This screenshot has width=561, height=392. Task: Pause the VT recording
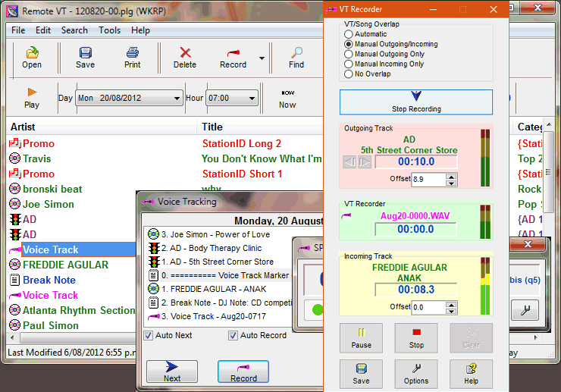(x=362, y=337)
